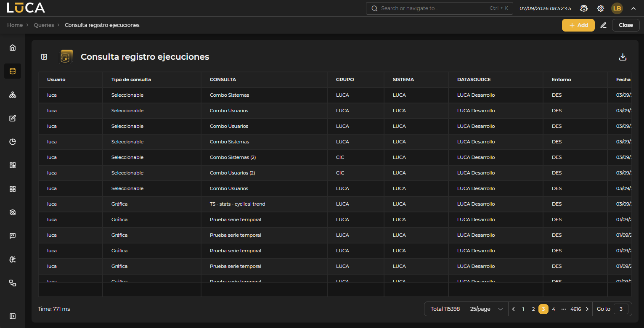Click the Go to page input
Viewport: 644px width, 328px height.
click(621, 309)
